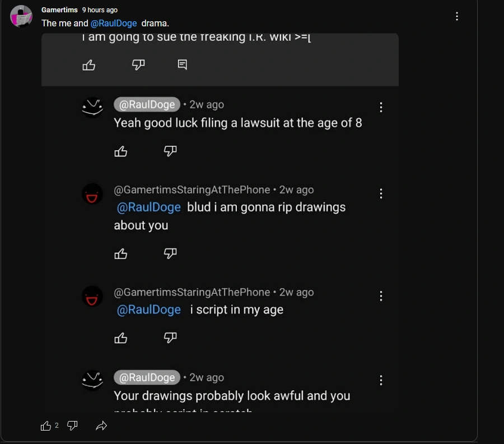Dislike the 'blud i am gonna rip drawings' comment

(170, 253)
